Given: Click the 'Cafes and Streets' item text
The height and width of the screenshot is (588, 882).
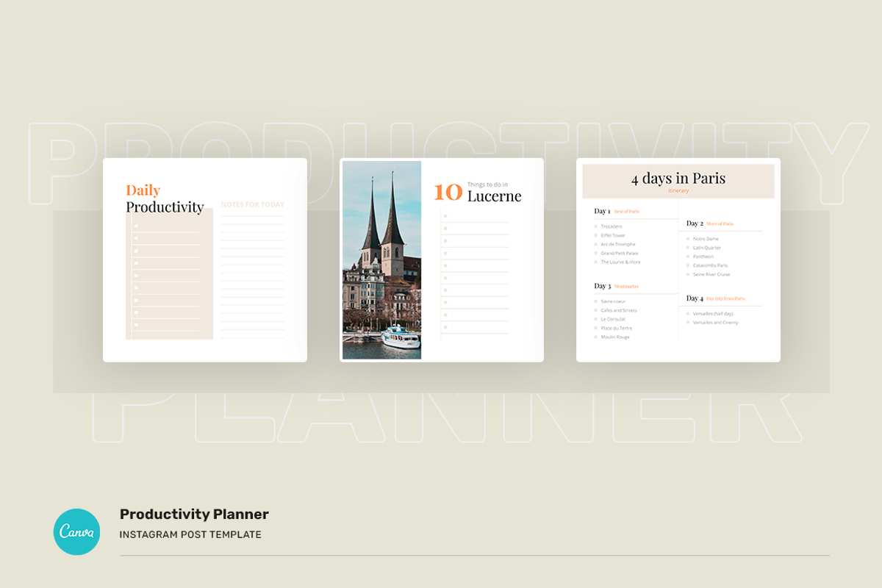Looking at the screenshot, I should [x=619, y=310].
